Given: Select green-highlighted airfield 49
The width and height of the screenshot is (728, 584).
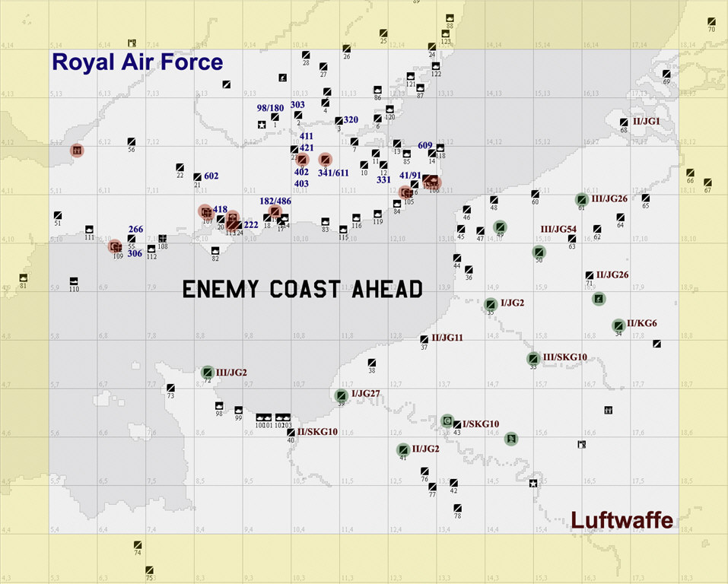Looking at the screenshot, I should tap(500, 227).
